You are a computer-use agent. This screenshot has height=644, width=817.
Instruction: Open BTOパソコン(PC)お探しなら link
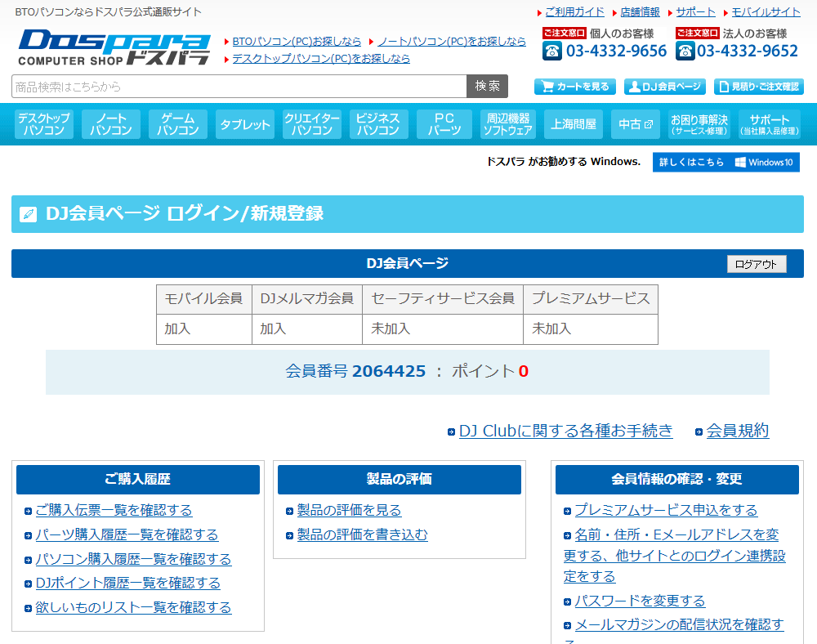(297, 41)
